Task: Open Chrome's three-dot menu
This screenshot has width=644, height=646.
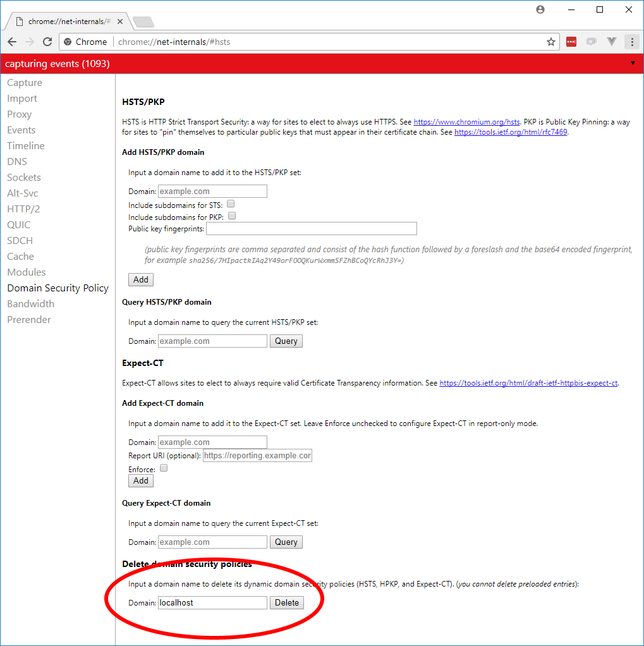Action: 632,42
